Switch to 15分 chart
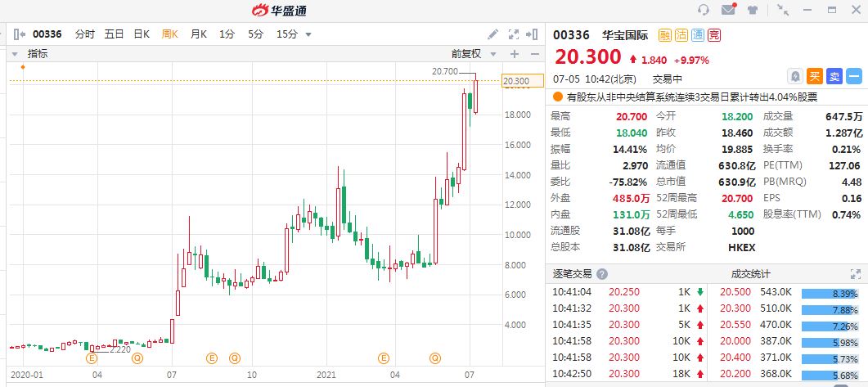Viewport: 868px width, 387px height. 287,34
